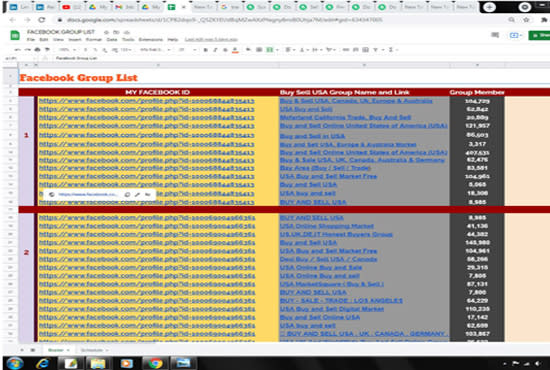Click the merge cells icon
Viewport: 550px width, 370px height.
pyautogui.click(x=269, y=50)
